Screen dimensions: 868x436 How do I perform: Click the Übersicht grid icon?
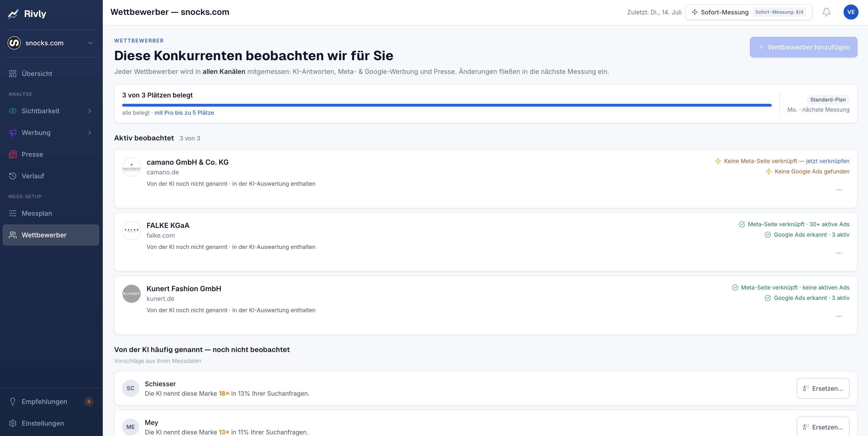[x=13, y=74]
